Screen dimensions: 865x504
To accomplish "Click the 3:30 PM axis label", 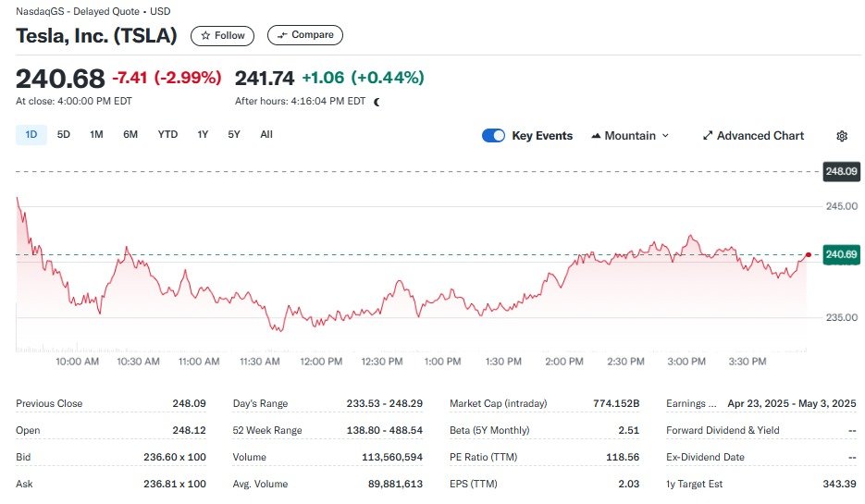I will pyautogui.click(x=747, y=362).
